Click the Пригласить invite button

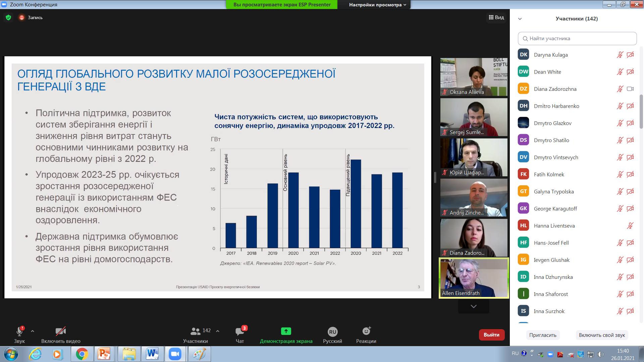pyautogui.click(x=543, y=335)
